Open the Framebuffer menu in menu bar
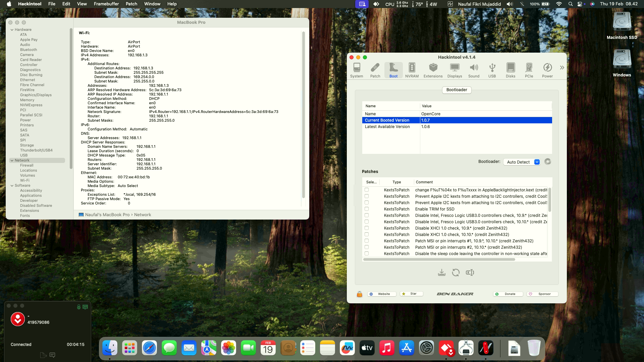 (106, 4)
